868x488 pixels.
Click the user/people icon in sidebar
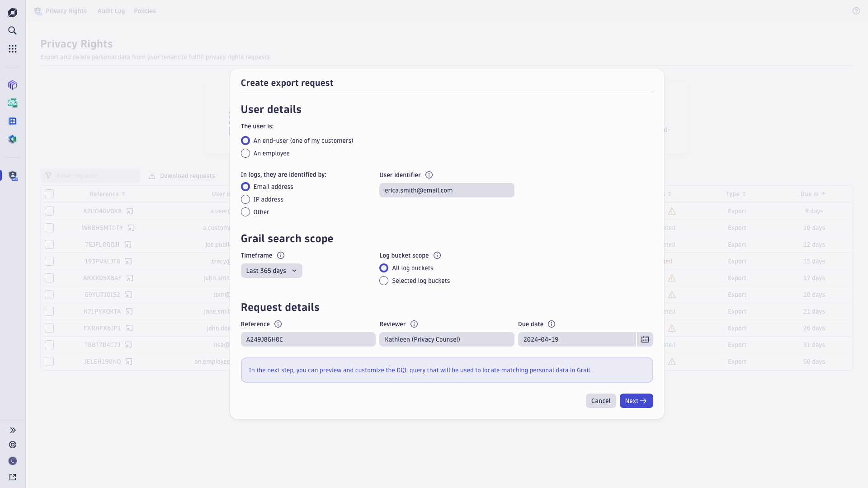click(13, 175)
